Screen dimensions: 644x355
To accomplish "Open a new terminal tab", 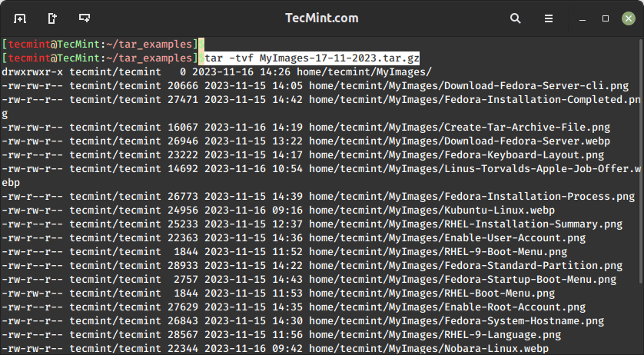I will pyautogui.click(x=20, y=18).
